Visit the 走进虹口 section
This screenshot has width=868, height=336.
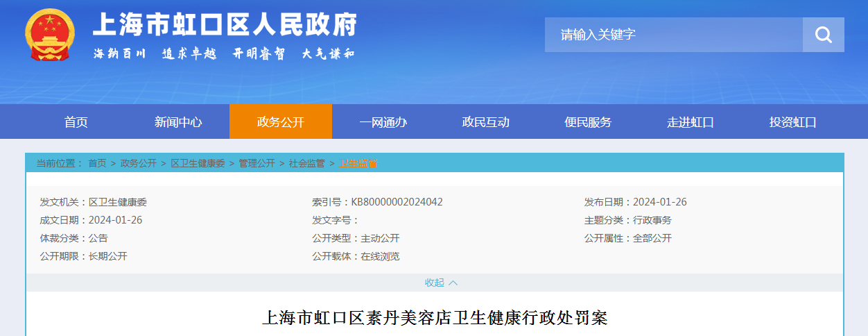click(691, 122)
